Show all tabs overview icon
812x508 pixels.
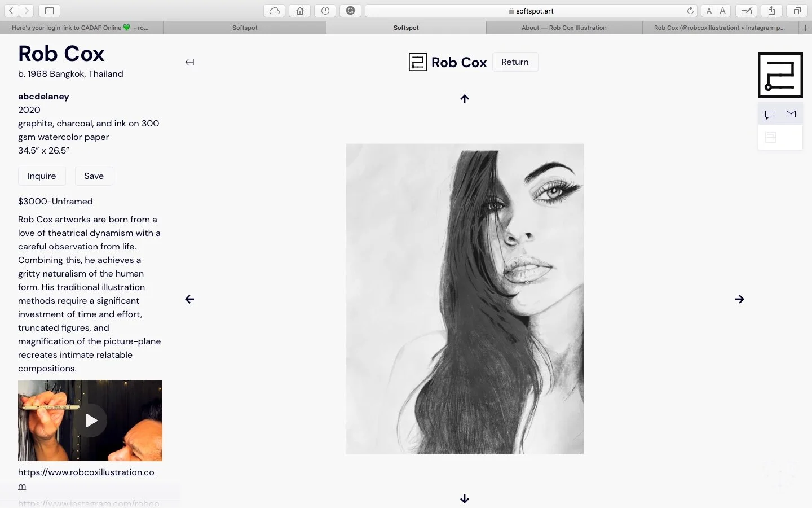pyautogui.click(x=797, y=11)
